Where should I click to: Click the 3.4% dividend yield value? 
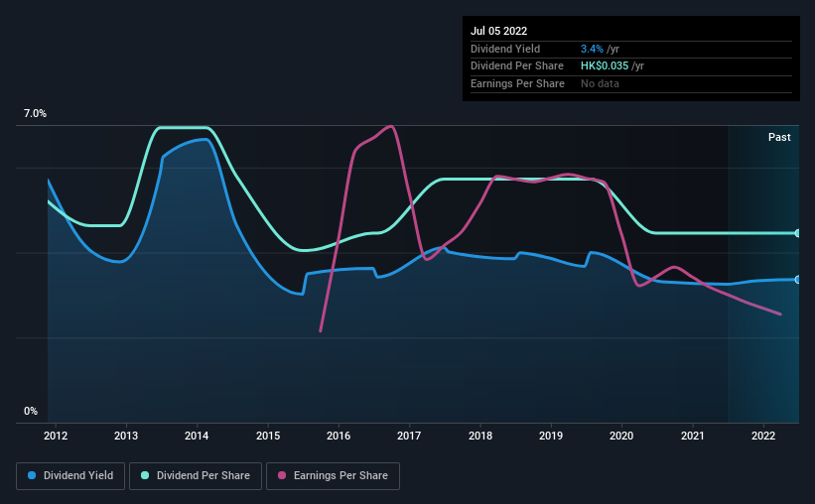click(592, 49)
